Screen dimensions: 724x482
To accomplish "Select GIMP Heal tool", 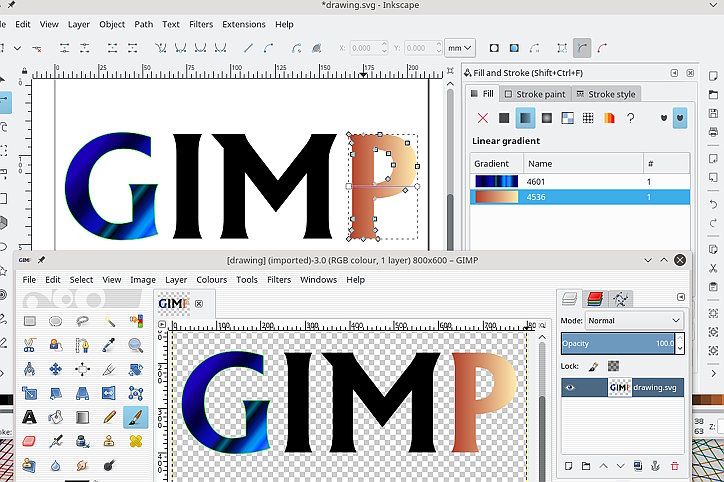I will coord(136,441).
